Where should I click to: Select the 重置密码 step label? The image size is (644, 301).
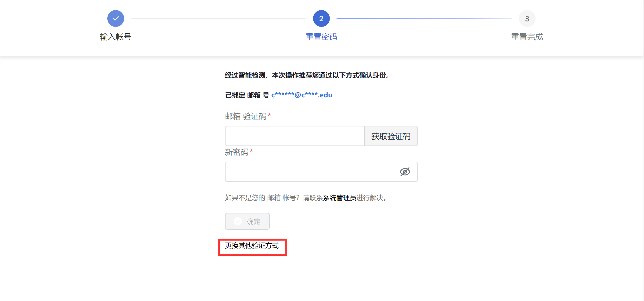pyautogui.click(x=321, y=37)
